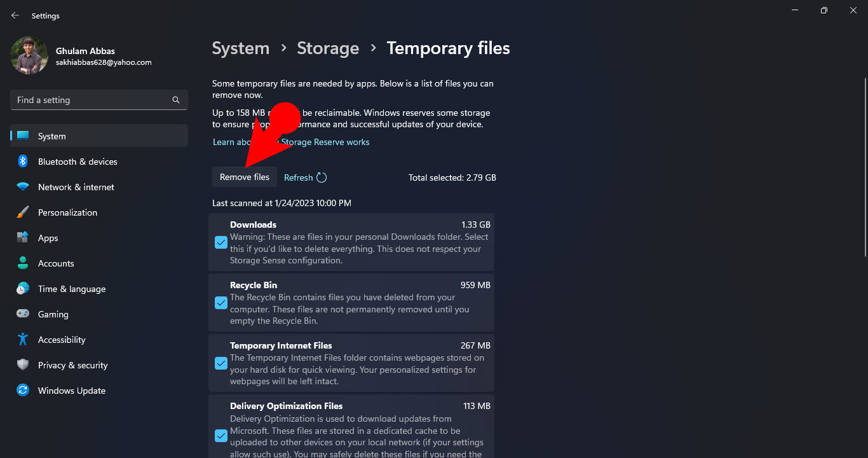Open the Apps section icon
The width and height of the screenshot is (868, 458).
coord(23,238)
